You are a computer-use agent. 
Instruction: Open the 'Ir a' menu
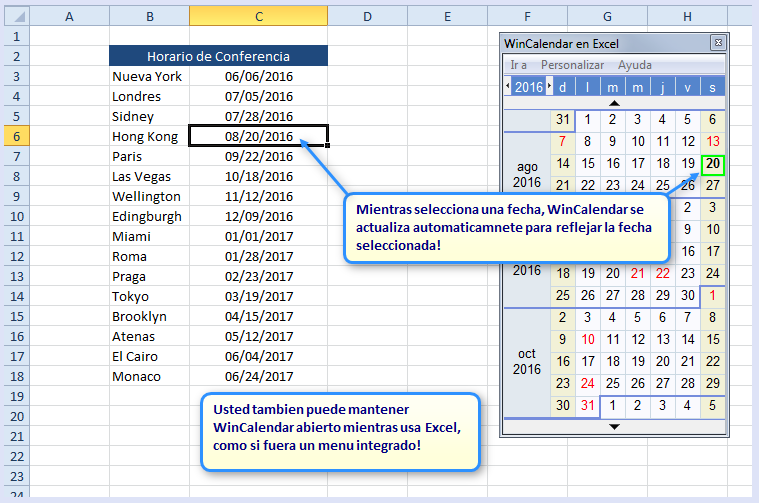(518, 65)
